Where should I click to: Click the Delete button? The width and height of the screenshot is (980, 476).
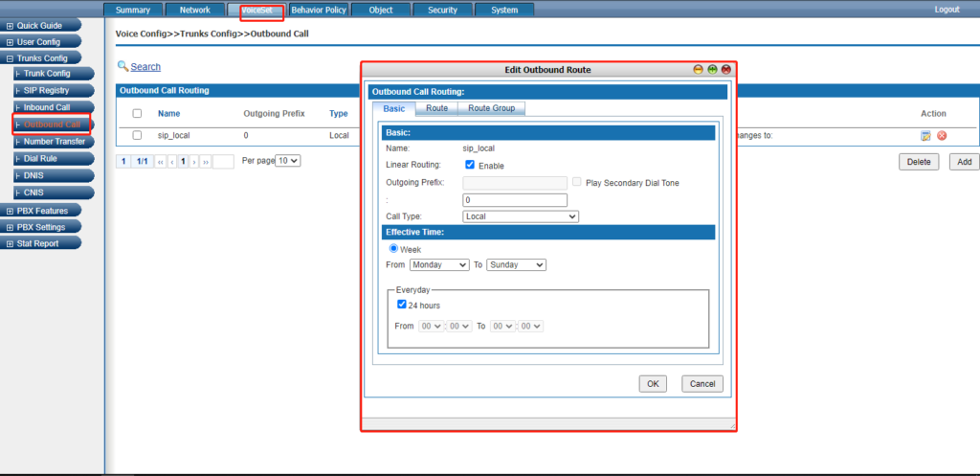pos(919,162)
